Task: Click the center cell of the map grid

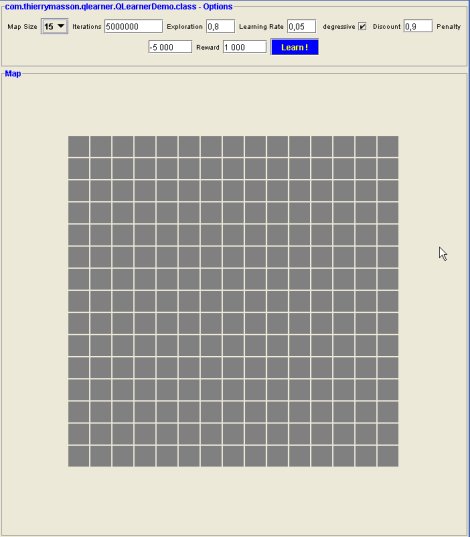Action: tap(233, 301)
